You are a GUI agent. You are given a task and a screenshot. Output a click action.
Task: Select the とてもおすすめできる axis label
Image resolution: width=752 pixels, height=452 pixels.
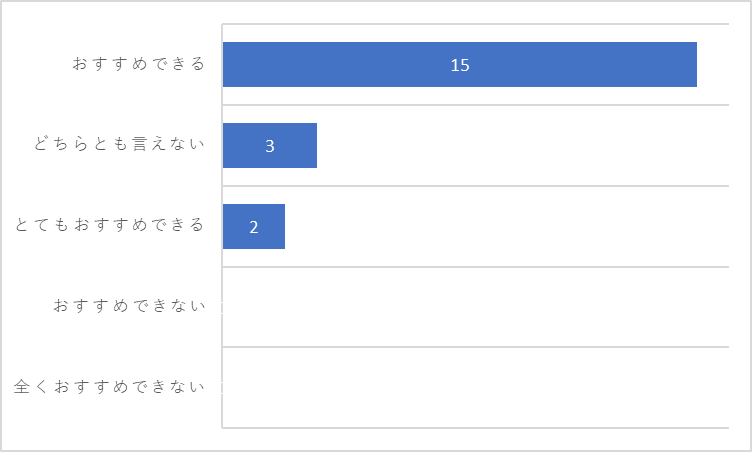tap(109, 225)
